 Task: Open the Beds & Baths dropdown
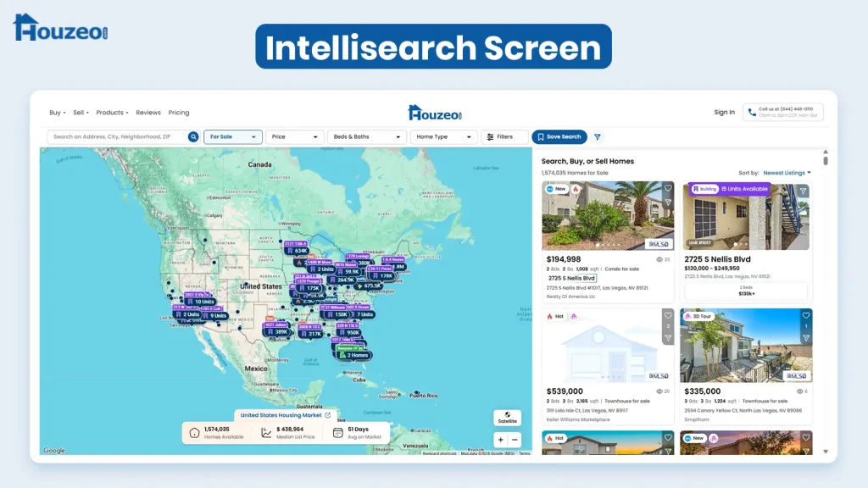[x=367, y=136]
